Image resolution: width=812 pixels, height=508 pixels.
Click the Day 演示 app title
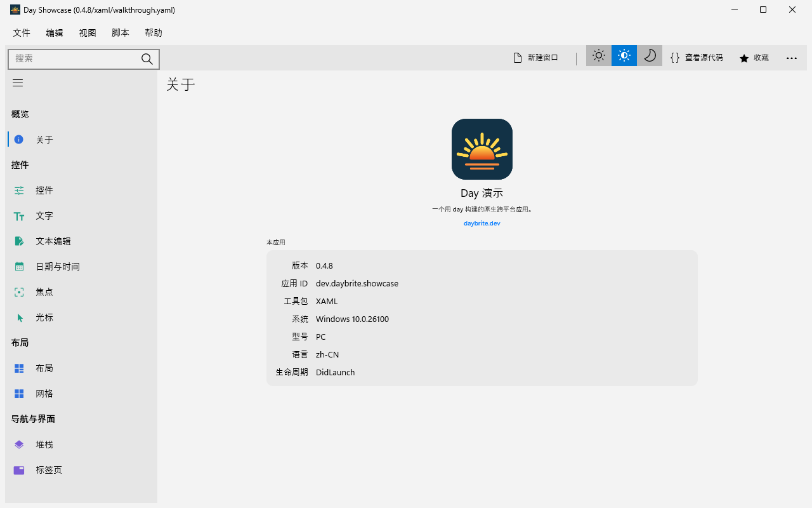[x=482, y=193]
